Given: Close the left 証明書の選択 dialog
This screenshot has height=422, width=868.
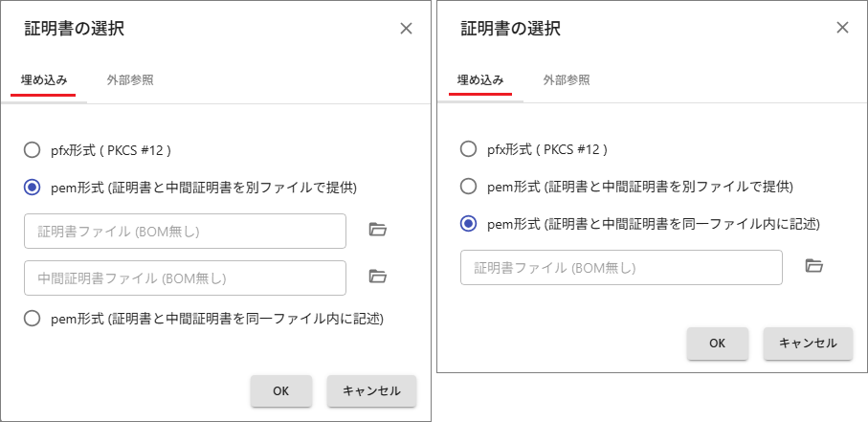Looking at the screenshot, I should click(407, 29).
